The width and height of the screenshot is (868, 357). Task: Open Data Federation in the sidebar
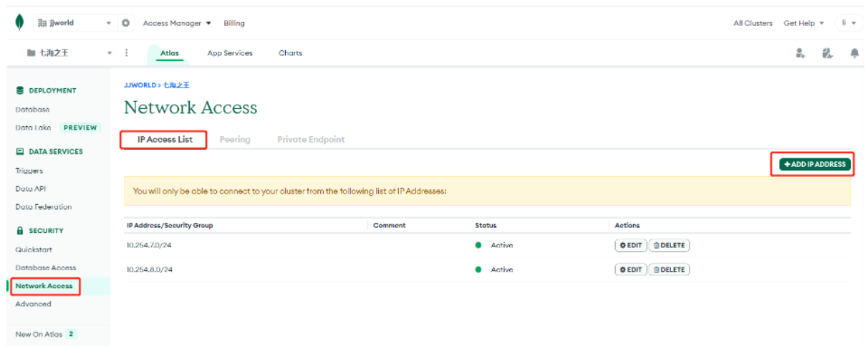[x=44, y=206]
